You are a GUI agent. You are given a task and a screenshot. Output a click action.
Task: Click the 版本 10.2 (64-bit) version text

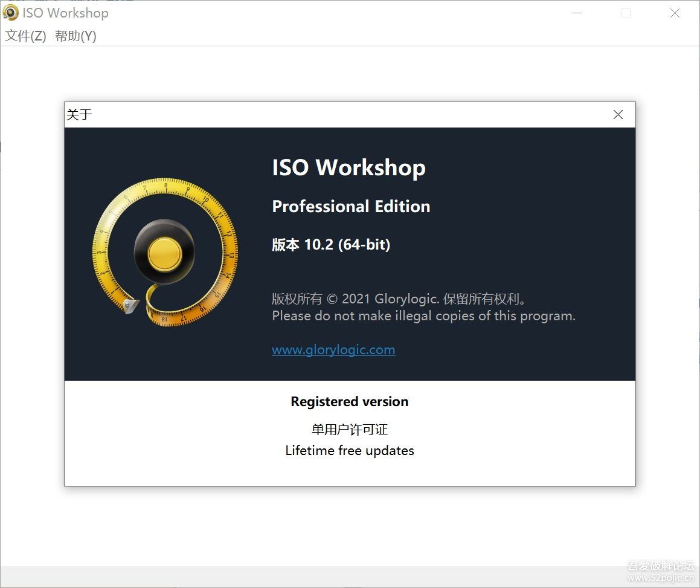coord(330,245)
